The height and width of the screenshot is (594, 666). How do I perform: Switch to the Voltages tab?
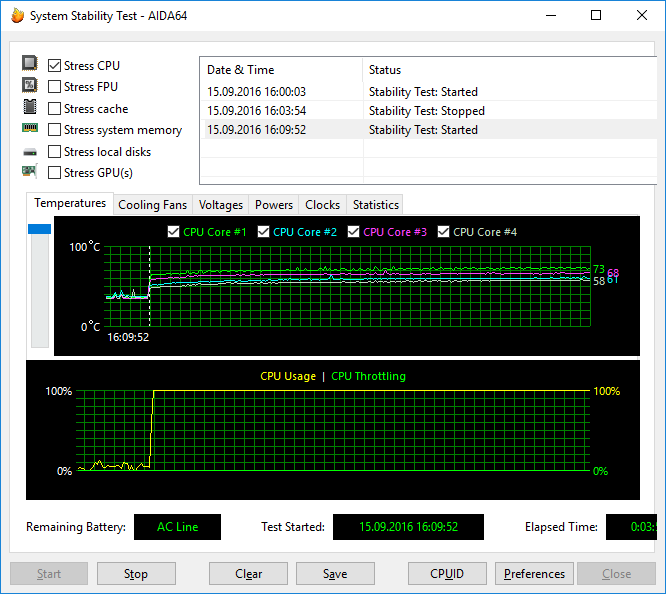(221, 205)
